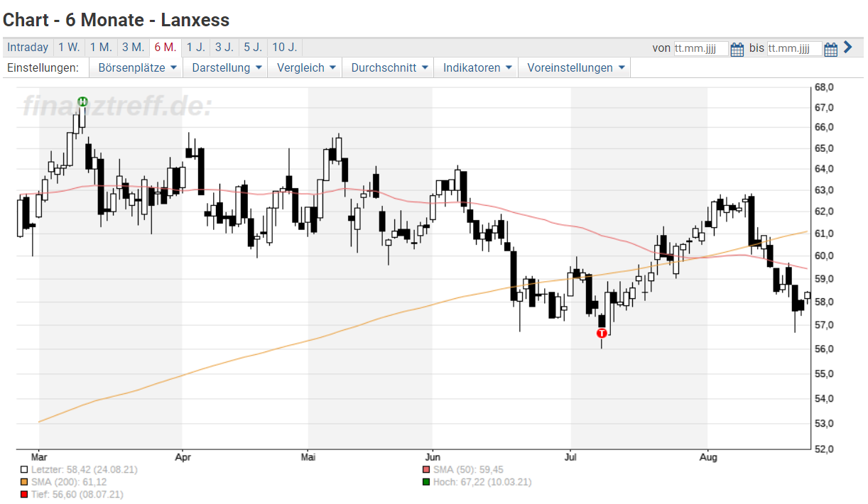Select the 1 M. timeframe tab
868x504 pixels.
(x=101, y=48)
